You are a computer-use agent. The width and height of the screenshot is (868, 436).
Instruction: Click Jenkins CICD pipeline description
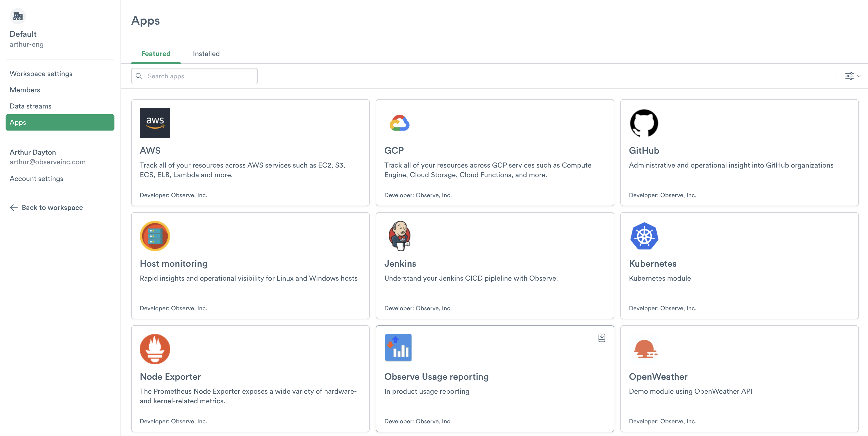(x=471, y=278)
